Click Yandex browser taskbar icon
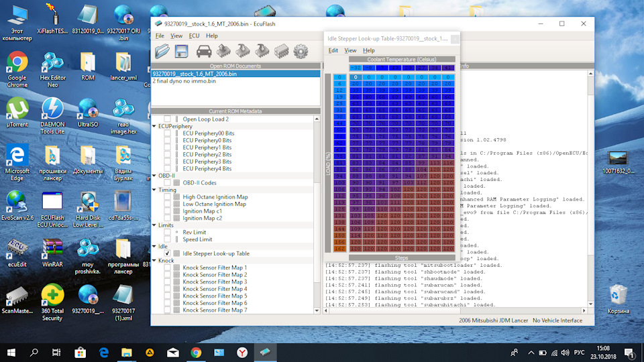The width and height of the screenshot is (644, 362). click(x=242, y=352)
